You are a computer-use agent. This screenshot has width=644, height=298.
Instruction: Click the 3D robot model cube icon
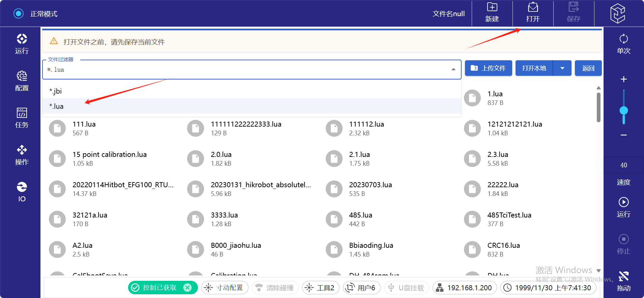(617, 13)
